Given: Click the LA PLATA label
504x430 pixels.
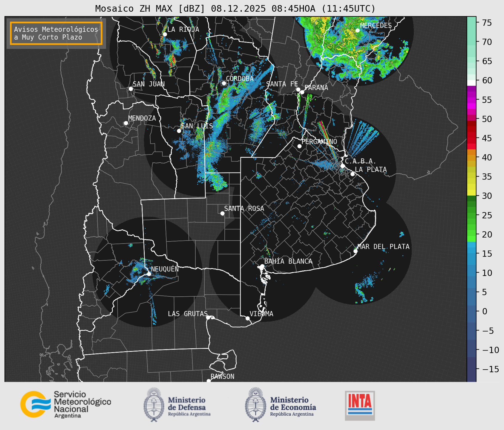Looking at the screenshot, I should pos(371,170).
